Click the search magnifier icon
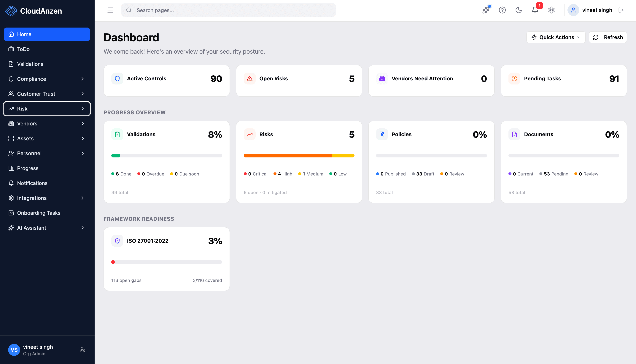The height and width of the screenshot is (364, 636). point(129,10)
